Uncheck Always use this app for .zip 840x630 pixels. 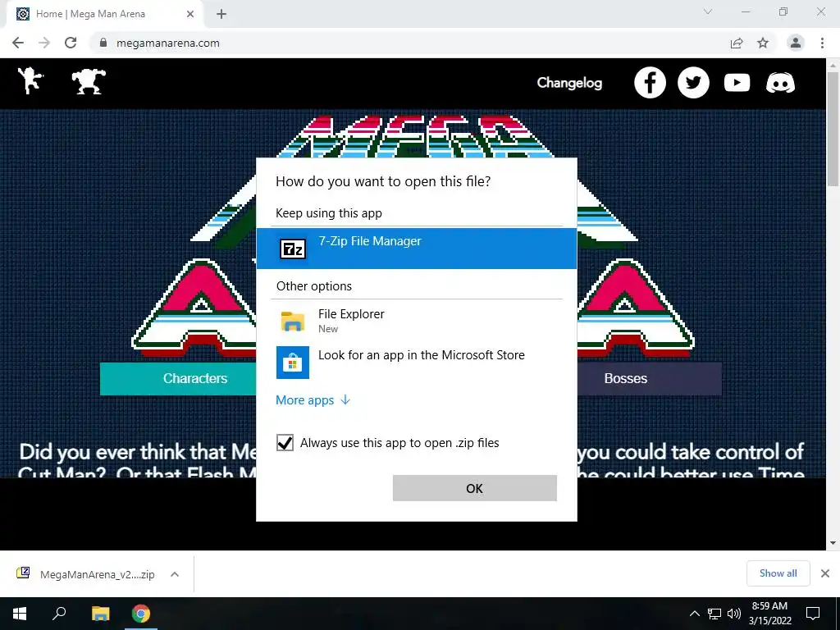click(285, 443)
